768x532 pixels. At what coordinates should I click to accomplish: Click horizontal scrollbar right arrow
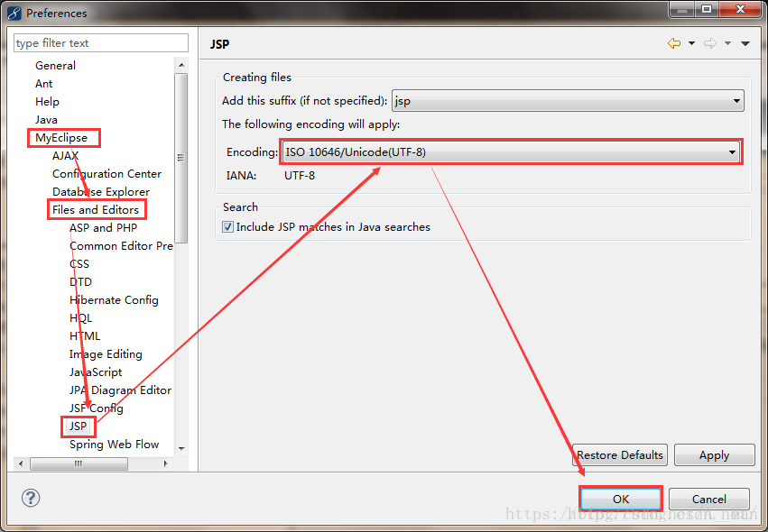pos(165,463)
